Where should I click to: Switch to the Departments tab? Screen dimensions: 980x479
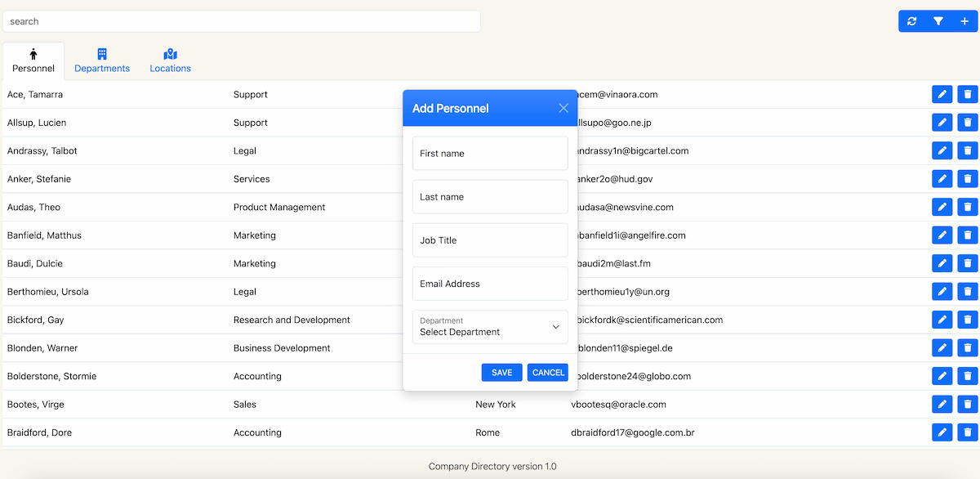click(102, 61)
